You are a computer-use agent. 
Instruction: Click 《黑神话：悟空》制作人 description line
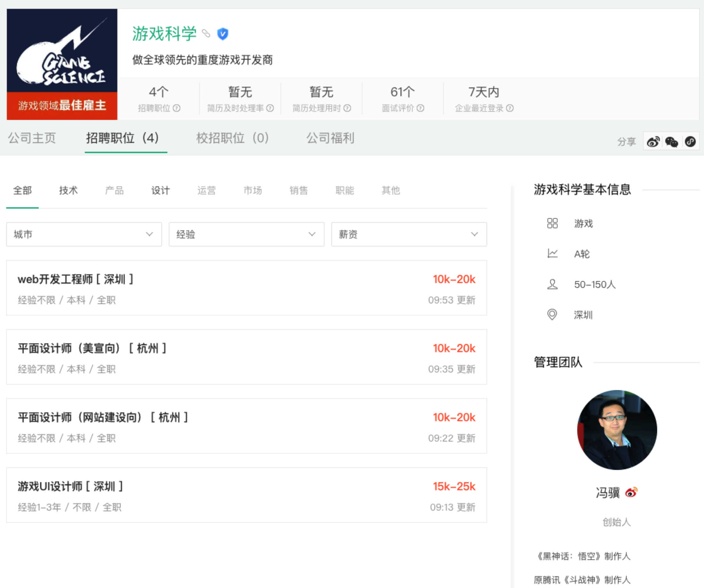(x=584, y=556)
